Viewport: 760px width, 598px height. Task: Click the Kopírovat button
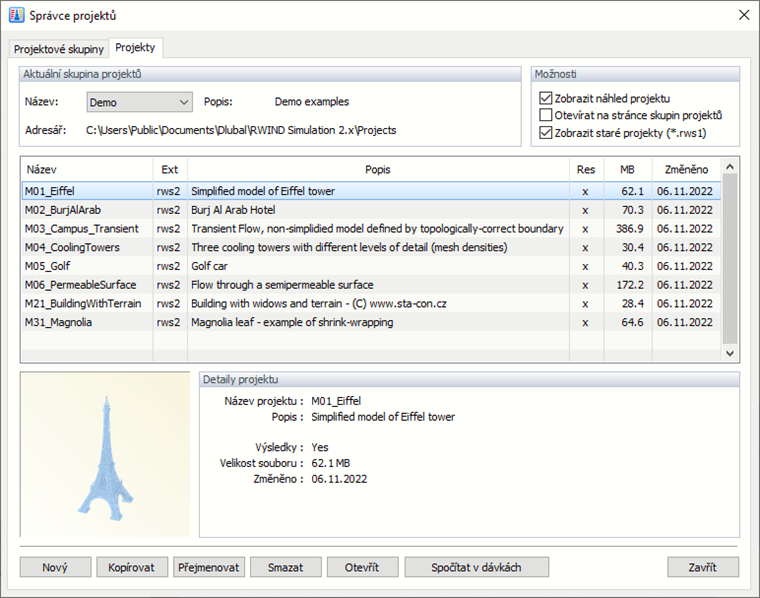click(131, 567)
